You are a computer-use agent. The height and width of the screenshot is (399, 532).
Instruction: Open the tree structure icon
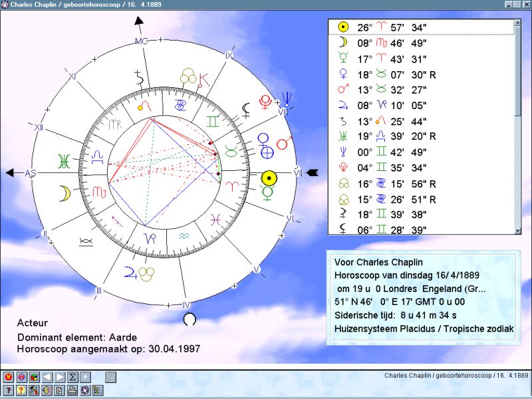98,390
